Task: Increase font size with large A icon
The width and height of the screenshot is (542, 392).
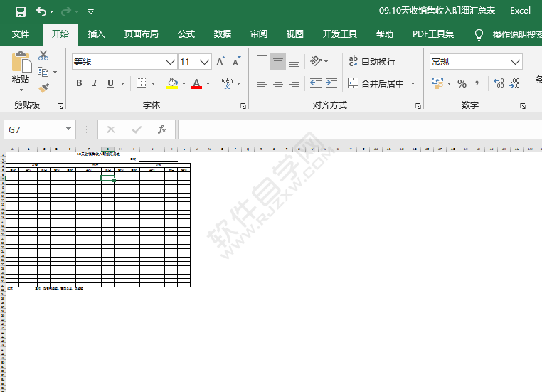Action: click(x=221, y=62)
